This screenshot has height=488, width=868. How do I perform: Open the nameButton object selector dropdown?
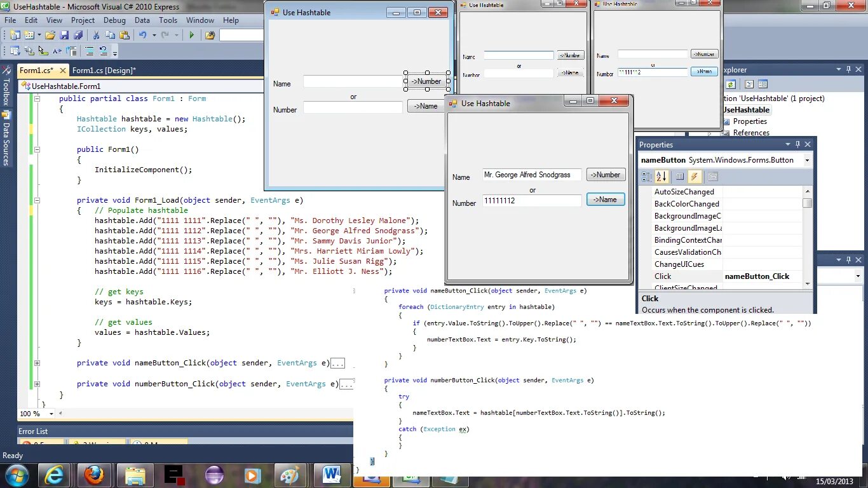point(808,160)
